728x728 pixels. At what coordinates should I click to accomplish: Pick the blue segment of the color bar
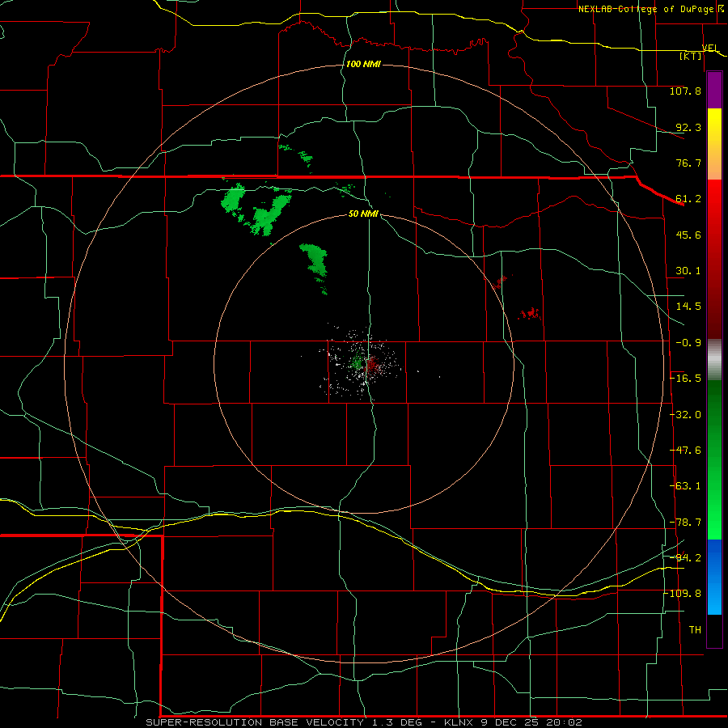(x=714, y=577)
